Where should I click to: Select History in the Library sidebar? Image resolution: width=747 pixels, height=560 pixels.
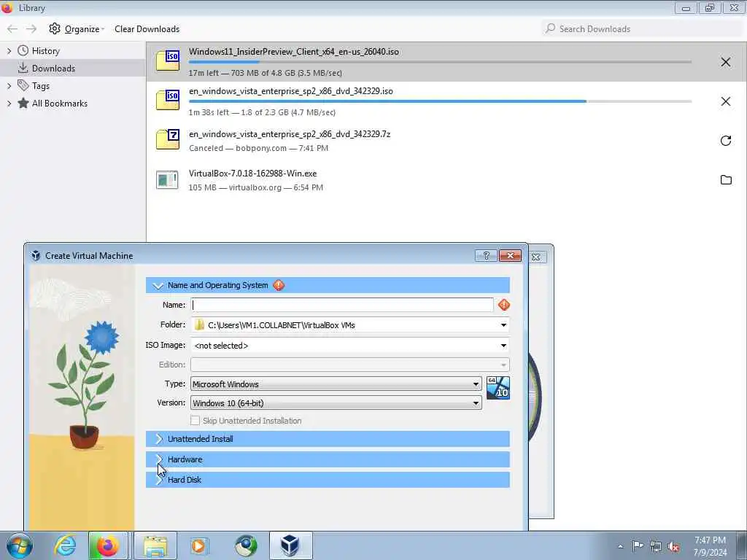(46, 50)
